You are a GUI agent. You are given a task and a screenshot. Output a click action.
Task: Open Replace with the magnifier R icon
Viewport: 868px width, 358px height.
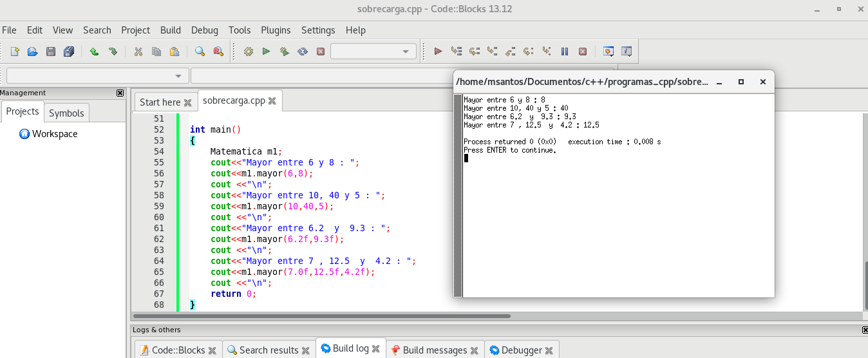(218, 52)
